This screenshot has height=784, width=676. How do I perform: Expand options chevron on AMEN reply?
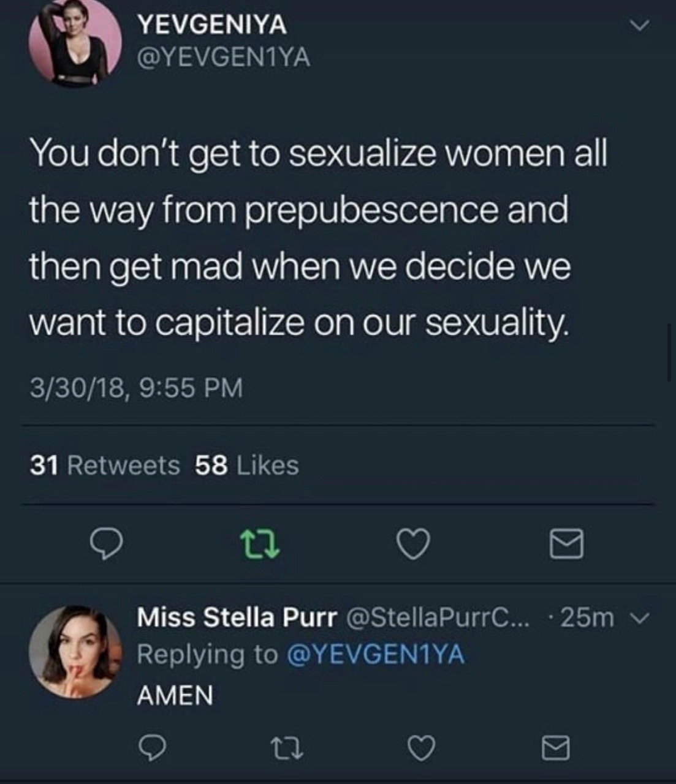click(639, 618)
